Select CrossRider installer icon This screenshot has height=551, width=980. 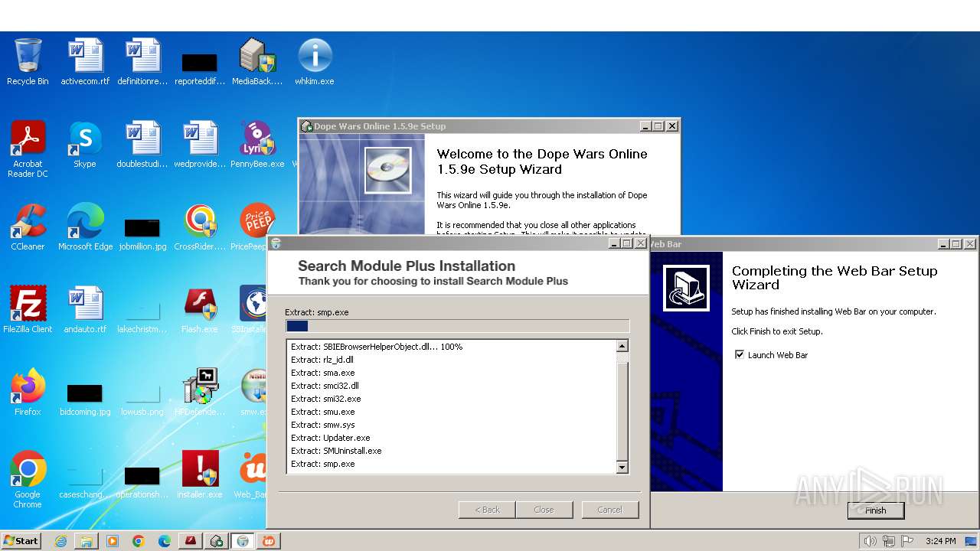tap(200, 227)
